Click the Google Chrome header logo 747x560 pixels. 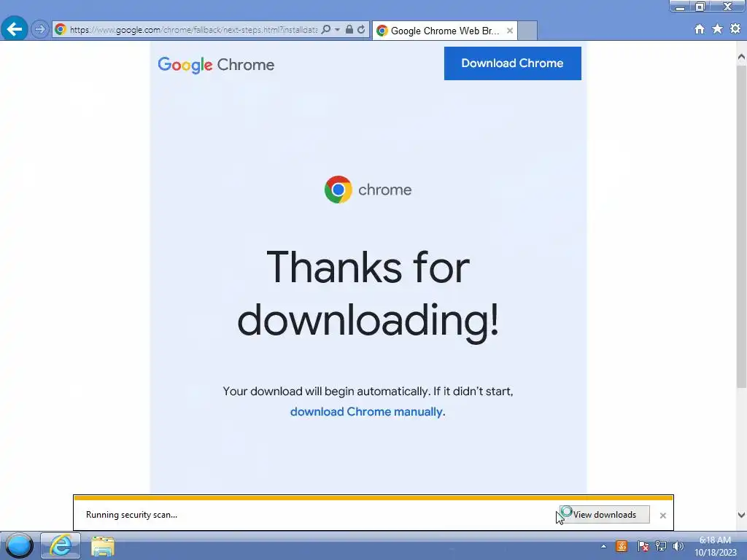216,65
